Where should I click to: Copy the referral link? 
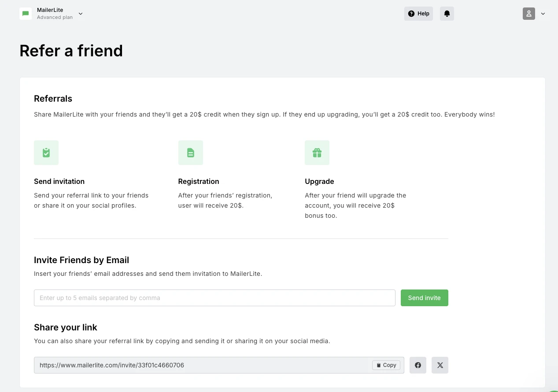coord(386,365)
